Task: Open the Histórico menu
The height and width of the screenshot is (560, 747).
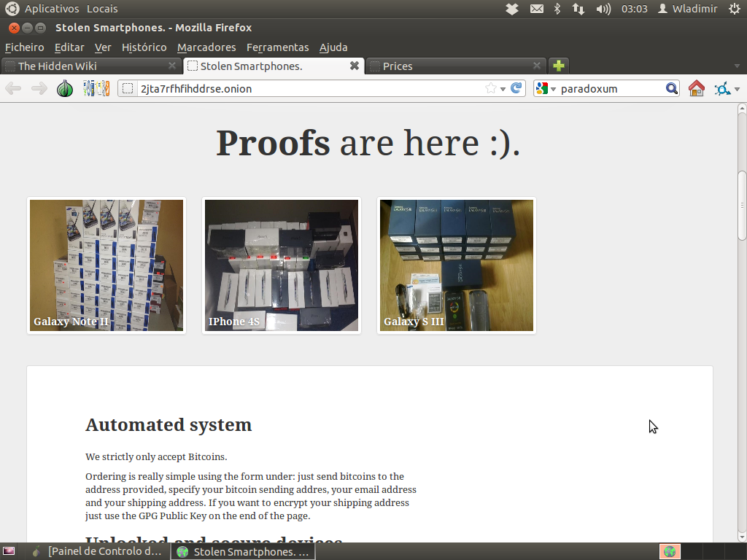Action: [144, 47]
